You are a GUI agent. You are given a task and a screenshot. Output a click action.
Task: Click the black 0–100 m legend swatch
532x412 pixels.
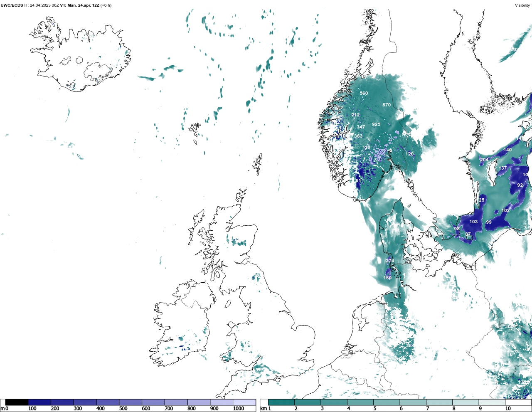[17, 402]
